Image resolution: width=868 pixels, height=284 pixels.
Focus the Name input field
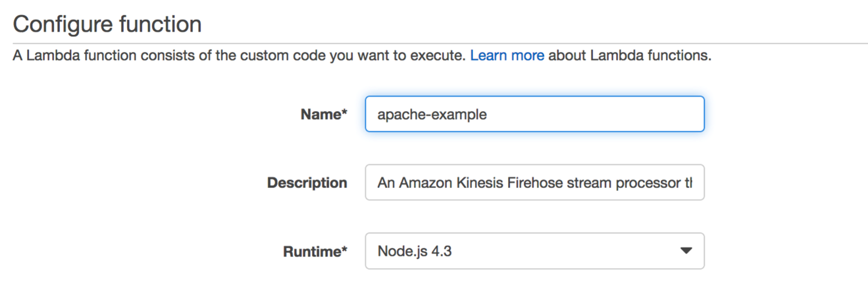(534, 114)
